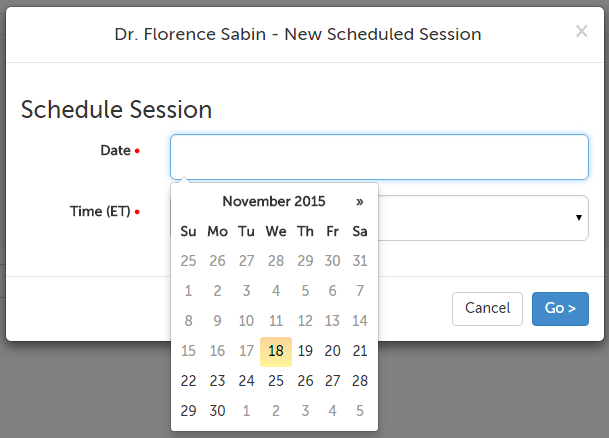The height and width of the screenshot is (438, 609).
Task: Select Friday November 27
Action: pos(333,381)
